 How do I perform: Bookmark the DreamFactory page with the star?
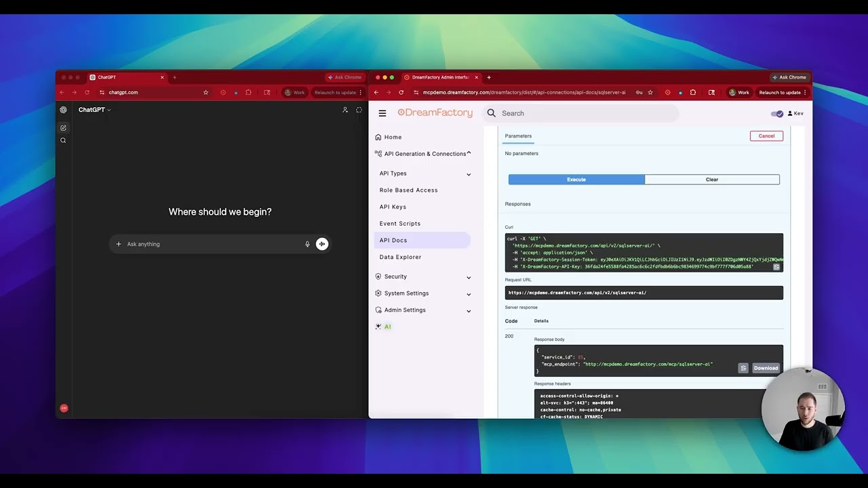[650, 92]
